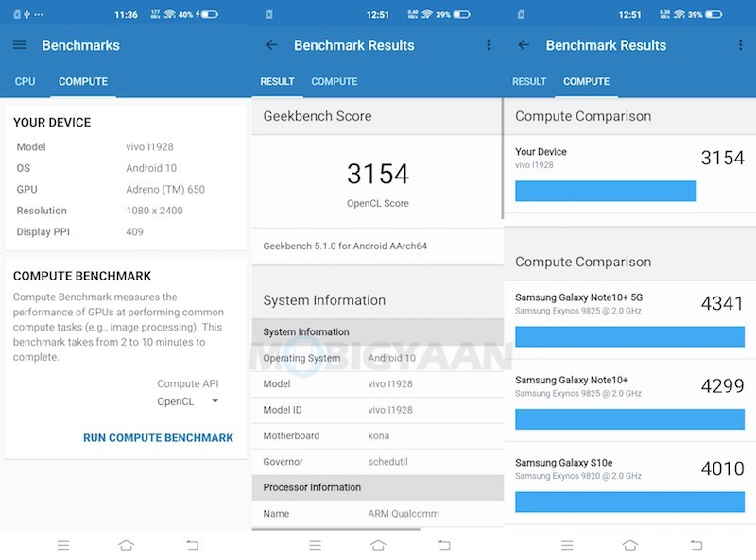
Task: Tap the Operating System row showing Android 10
Action: coord(378,358)
